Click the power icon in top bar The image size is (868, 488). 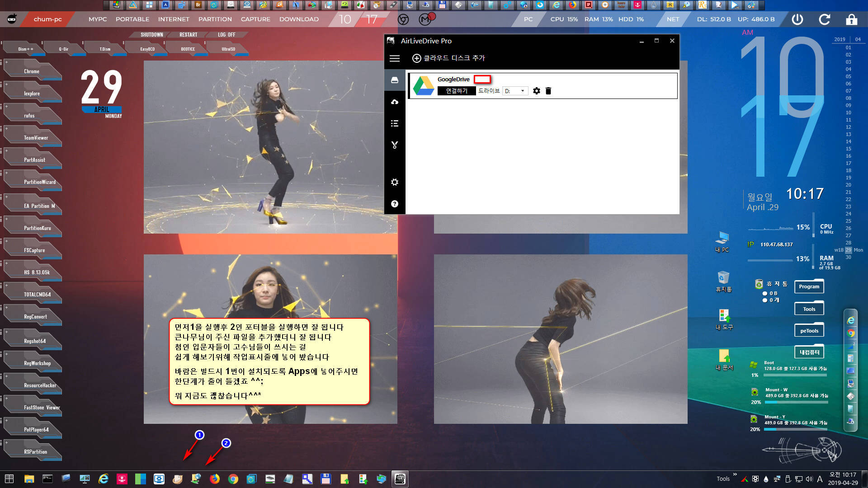coord(797,19)
